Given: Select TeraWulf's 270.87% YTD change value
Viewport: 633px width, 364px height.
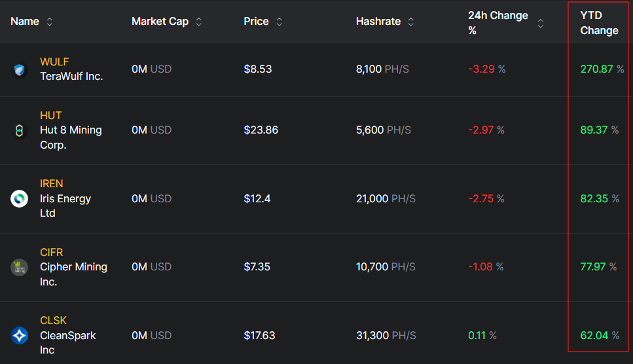Looking at the screenshot, I should (x=596, y=69).
